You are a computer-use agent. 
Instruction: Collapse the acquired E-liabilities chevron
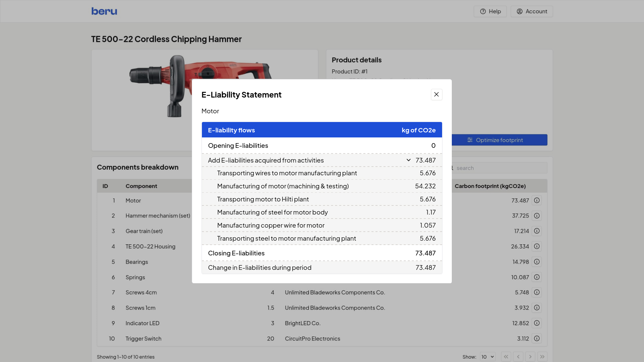409,160
